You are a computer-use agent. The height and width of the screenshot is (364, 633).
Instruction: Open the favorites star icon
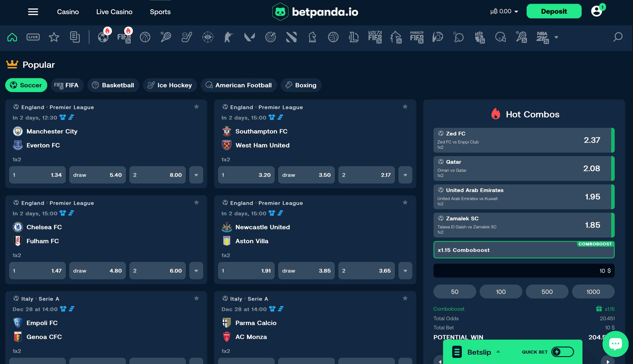(x=54, y=37)
